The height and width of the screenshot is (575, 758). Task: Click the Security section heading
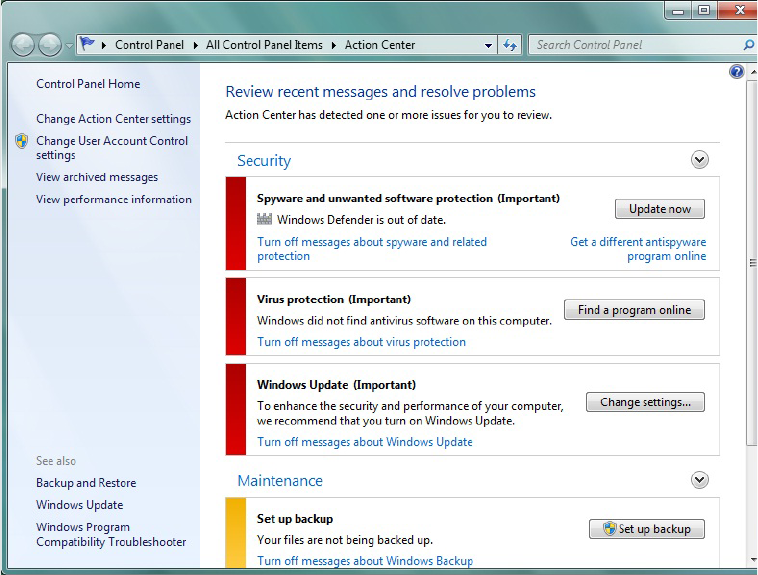(x=264, y=161)
